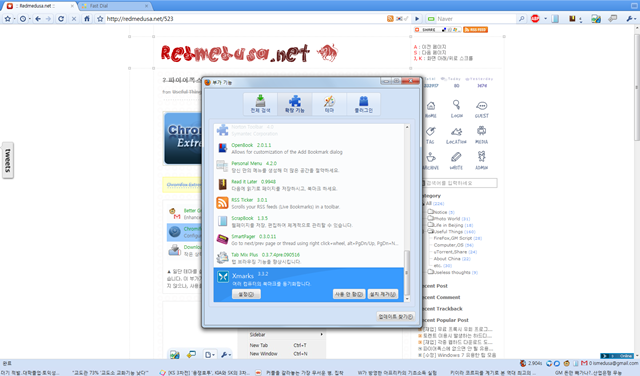Screen dimensions: 640x376
Task: Stop loading with the X toolbar icon
Action: coord(74,19)
